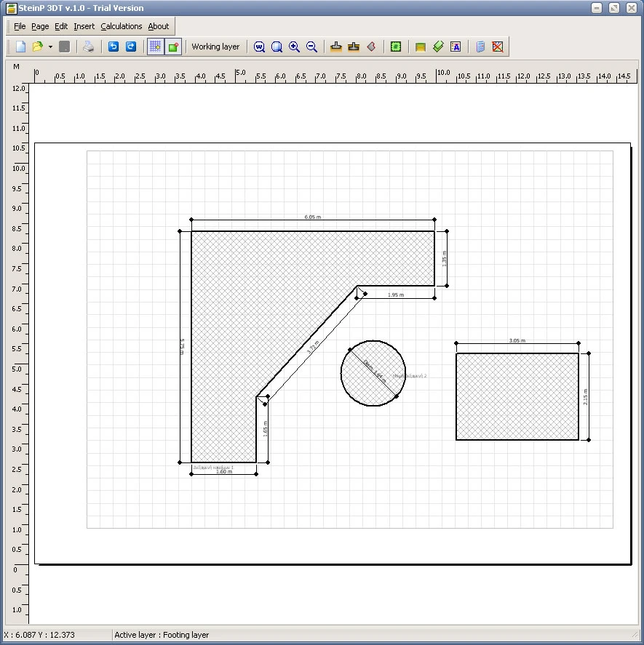Click Active layer : Footing layer status text
This screenshot has width=644, height=645.
(x=162, y=635)
